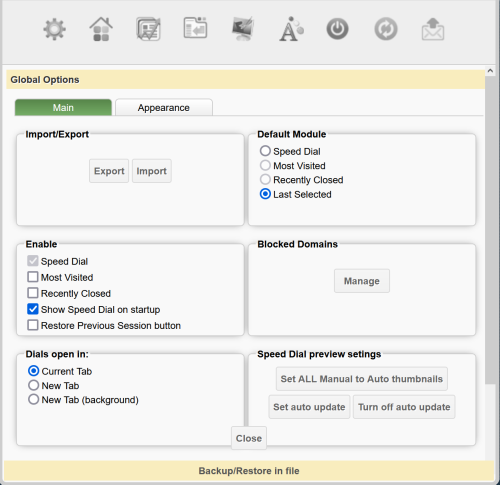Open the monitor with brush appearance icon
This screenshot has width=500, height=485.
pos(243,29)
